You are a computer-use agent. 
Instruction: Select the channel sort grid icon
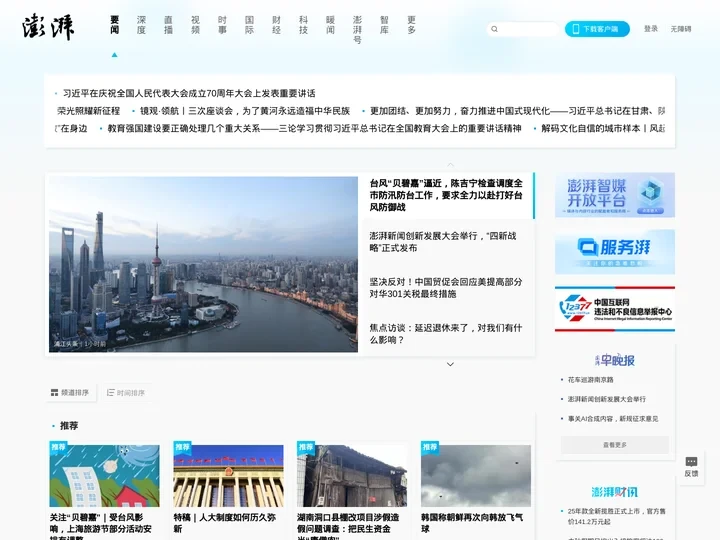click(x=54, y=393)
